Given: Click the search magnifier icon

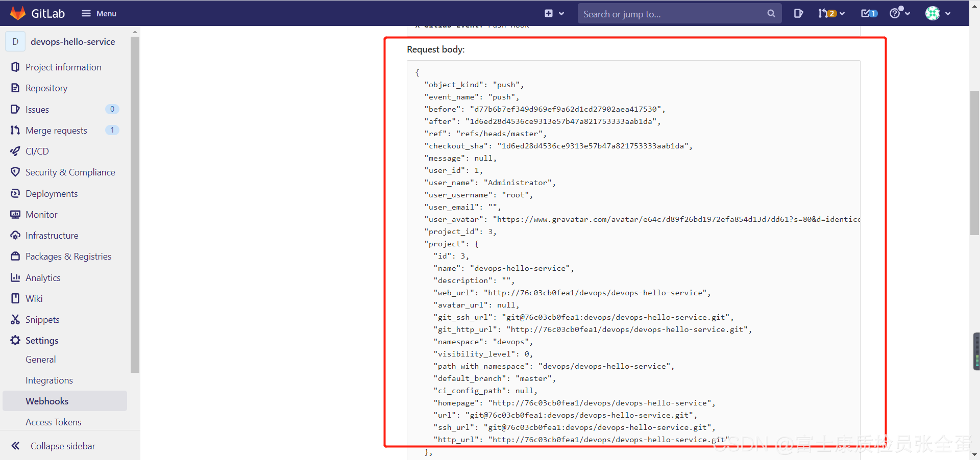Looking at the screenshot, I should click(x=771, y=14).
